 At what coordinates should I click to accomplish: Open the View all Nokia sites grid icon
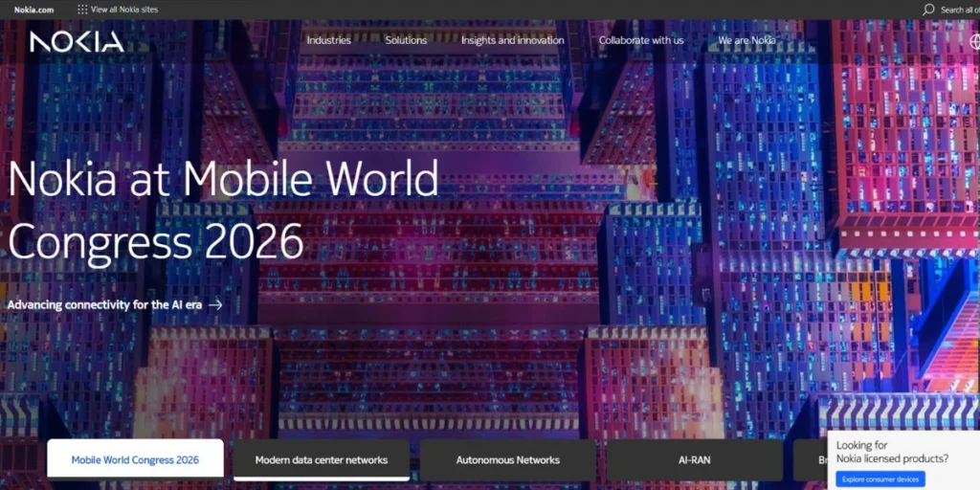82,10
